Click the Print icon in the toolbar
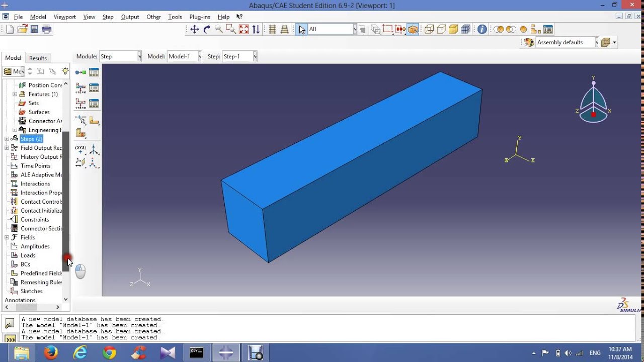This screenshot has width=644, height=362. pos(47,29)
